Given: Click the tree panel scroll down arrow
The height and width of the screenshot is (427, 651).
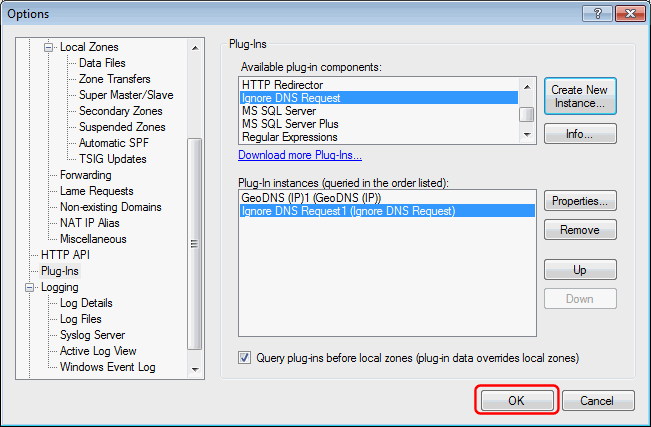Looking at the screenshot, I should pyautogui.click(x=195, y=369).
